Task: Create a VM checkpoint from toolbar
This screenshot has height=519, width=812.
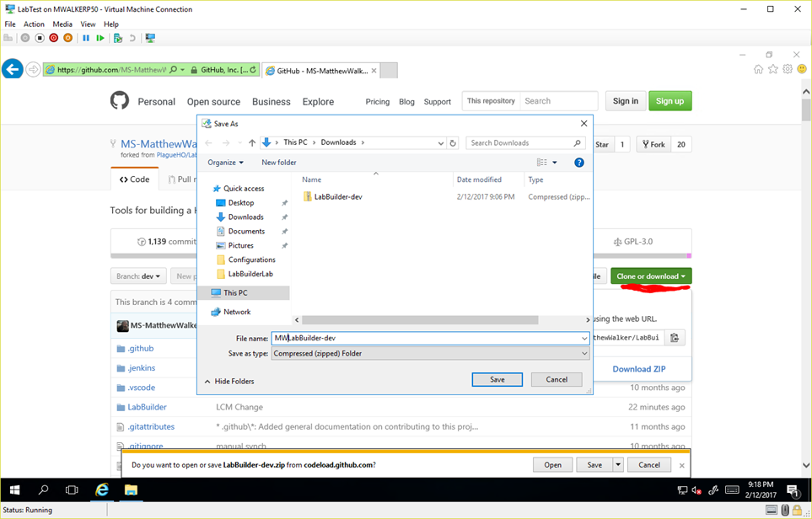Action: coord(118,38)
